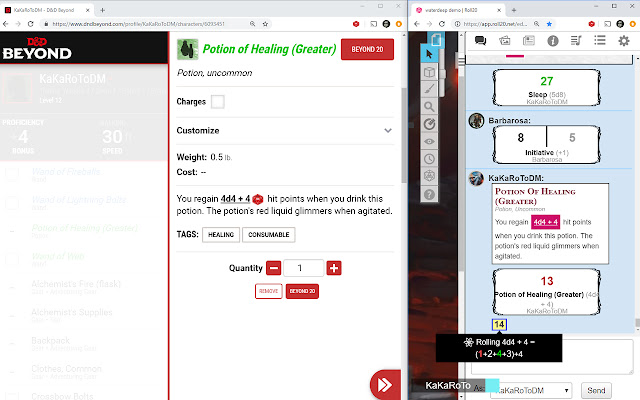The image size is (640, 400).
Task: Select the Roll20 Drawing brush tool
Action: (x=429, y=89)
